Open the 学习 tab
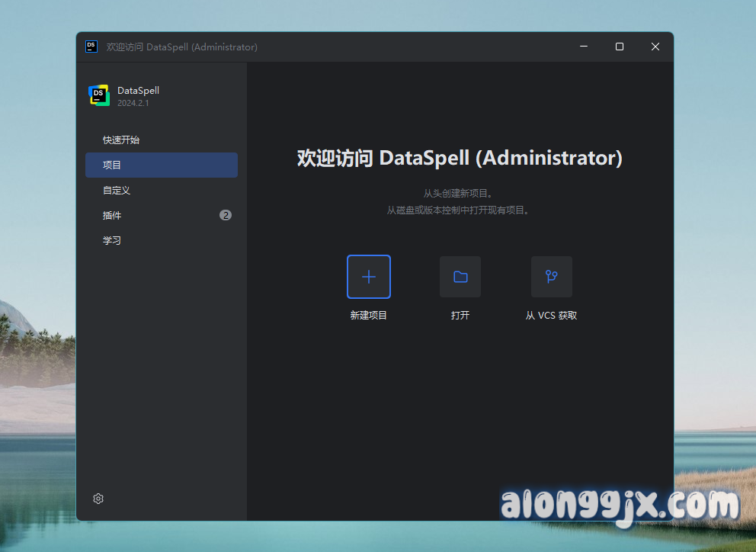 pos(112,241)
